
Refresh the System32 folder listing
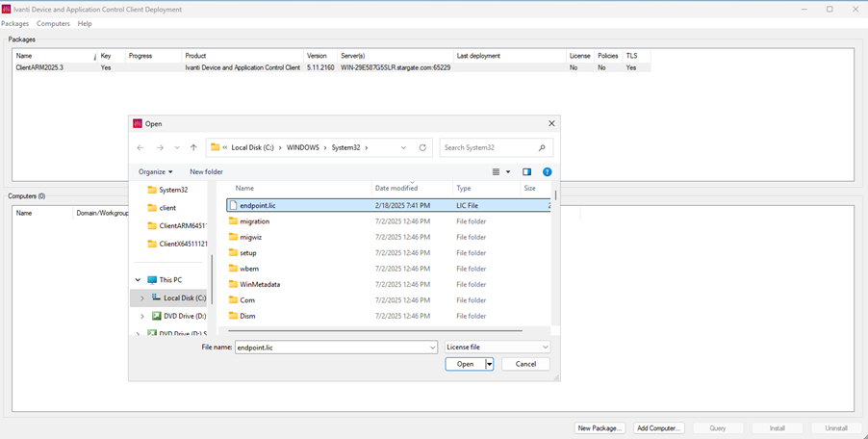(422, 148)
